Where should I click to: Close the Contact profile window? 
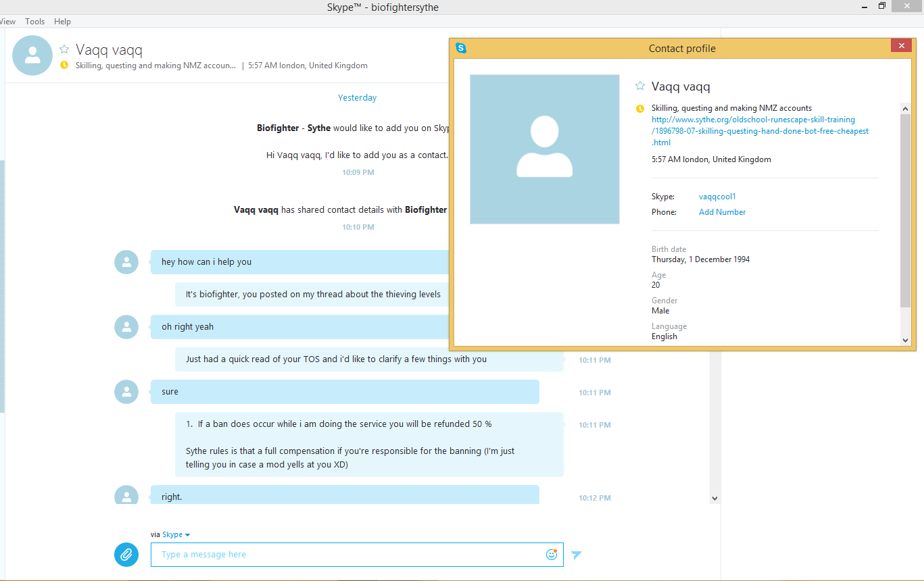click(901, 46)
